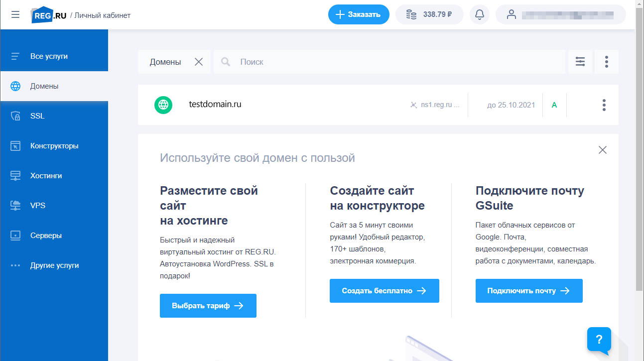
Task: Click heading Подключите почту GSuite
Action: point(530,198)
